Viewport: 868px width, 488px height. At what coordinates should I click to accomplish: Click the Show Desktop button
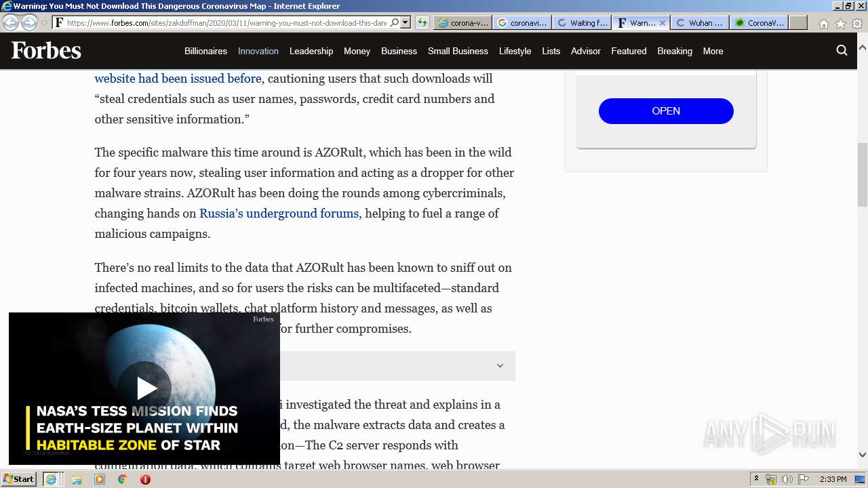click(x=861, y=479)
